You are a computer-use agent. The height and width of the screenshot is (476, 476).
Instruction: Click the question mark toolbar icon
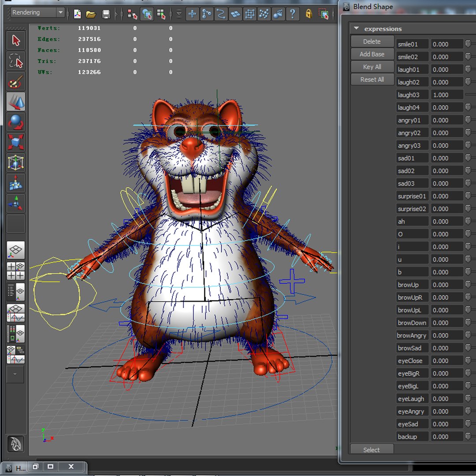[x=292, y=14]
